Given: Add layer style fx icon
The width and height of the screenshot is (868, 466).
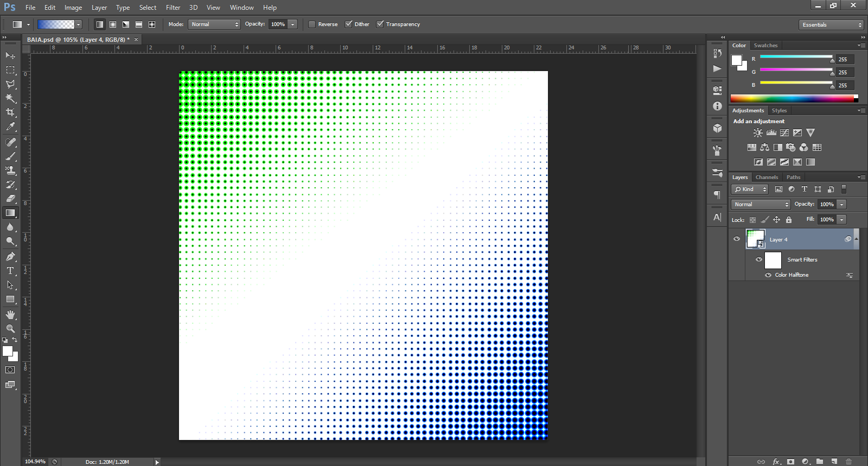Looking at the screenshot, I should (776, 462).
